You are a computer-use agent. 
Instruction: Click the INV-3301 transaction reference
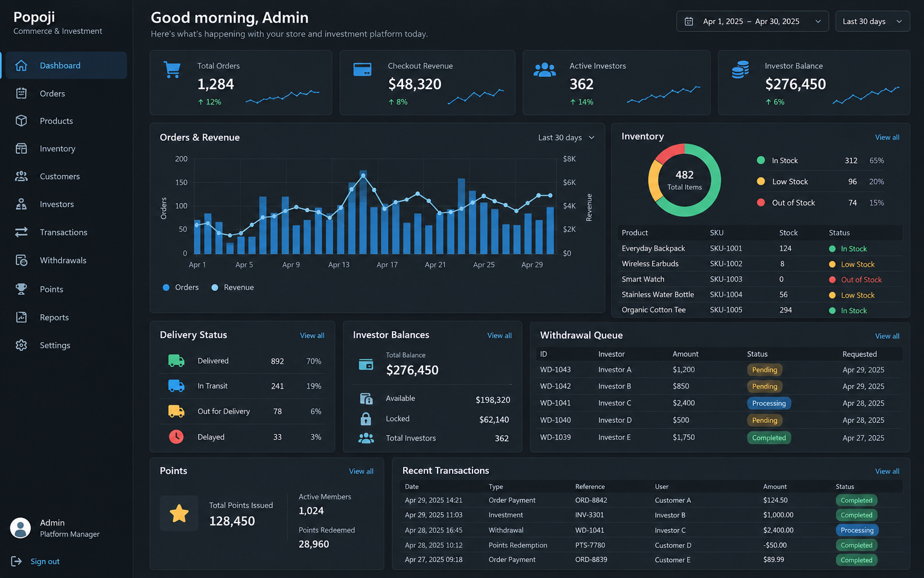pyautogui.click(x=590, y=515)
